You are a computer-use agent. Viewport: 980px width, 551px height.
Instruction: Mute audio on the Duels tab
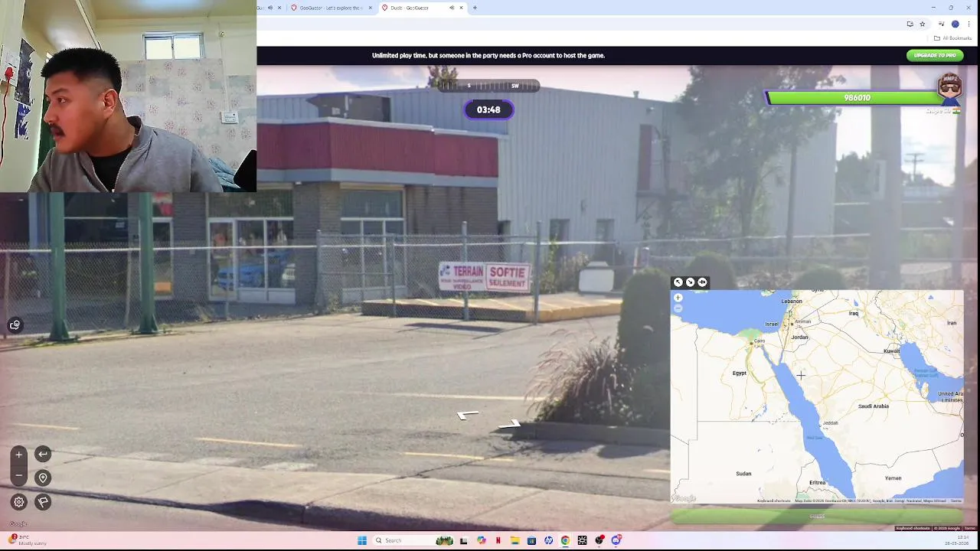pyautogui.click(x=452, y=8)
